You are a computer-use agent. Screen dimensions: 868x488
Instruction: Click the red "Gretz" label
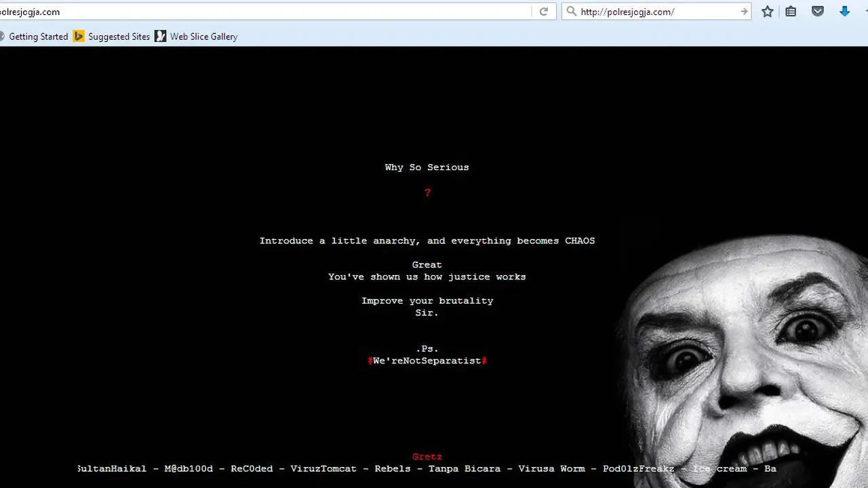[427, 457]
